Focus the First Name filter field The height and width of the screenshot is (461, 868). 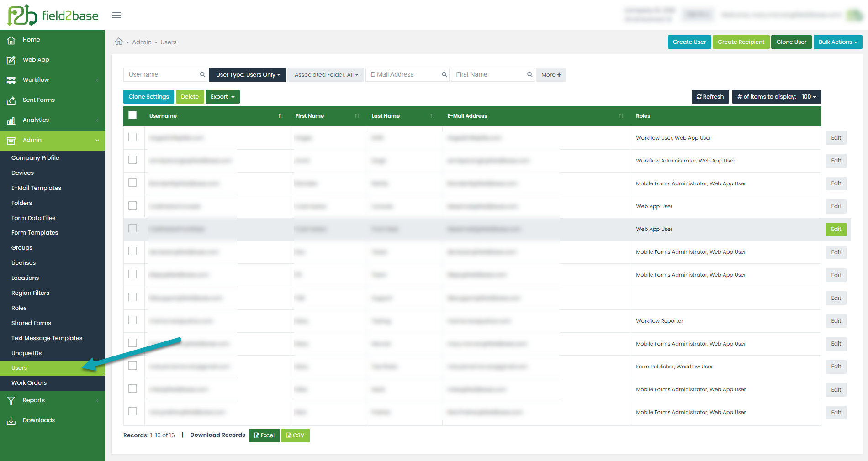(492, 75)
